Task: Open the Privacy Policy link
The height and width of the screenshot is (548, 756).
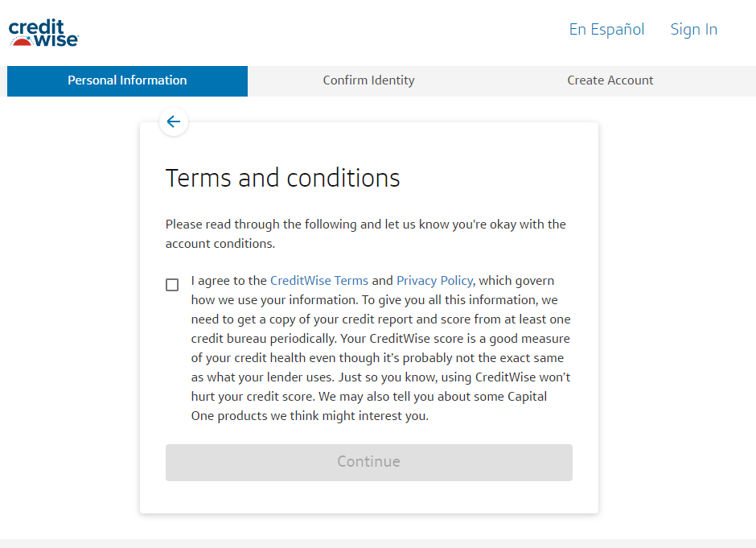Action: [434, 281]
